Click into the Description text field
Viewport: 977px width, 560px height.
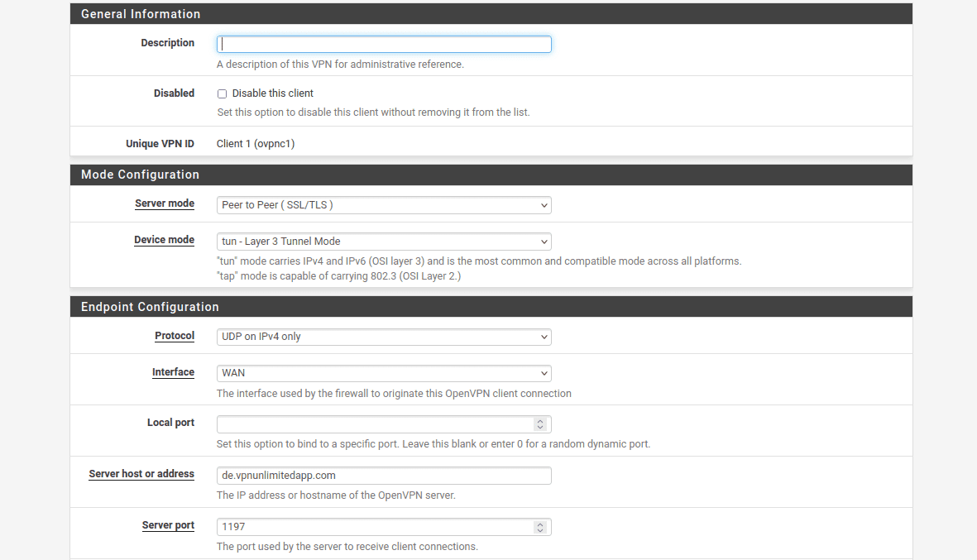(x=384, y=45)
